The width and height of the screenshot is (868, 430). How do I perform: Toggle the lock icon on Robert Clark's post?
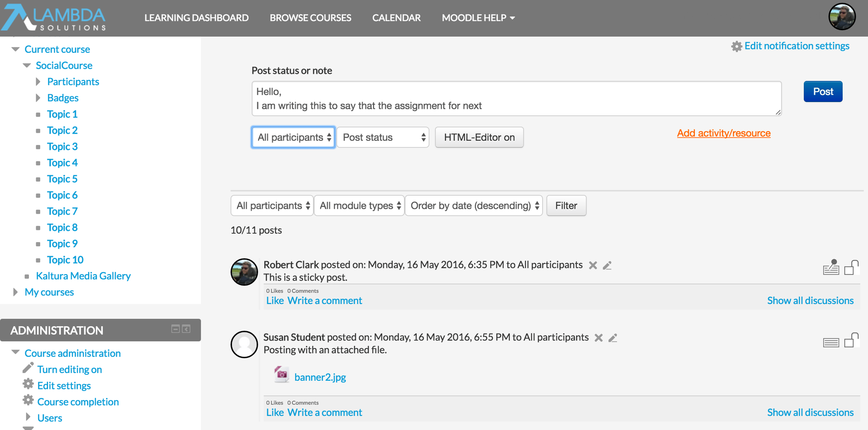click(852, 267)
